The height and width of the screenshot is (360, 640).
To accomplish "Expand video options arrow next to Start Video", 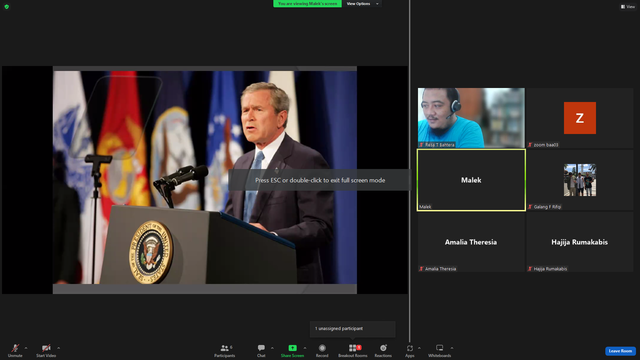I will (58, 348).
